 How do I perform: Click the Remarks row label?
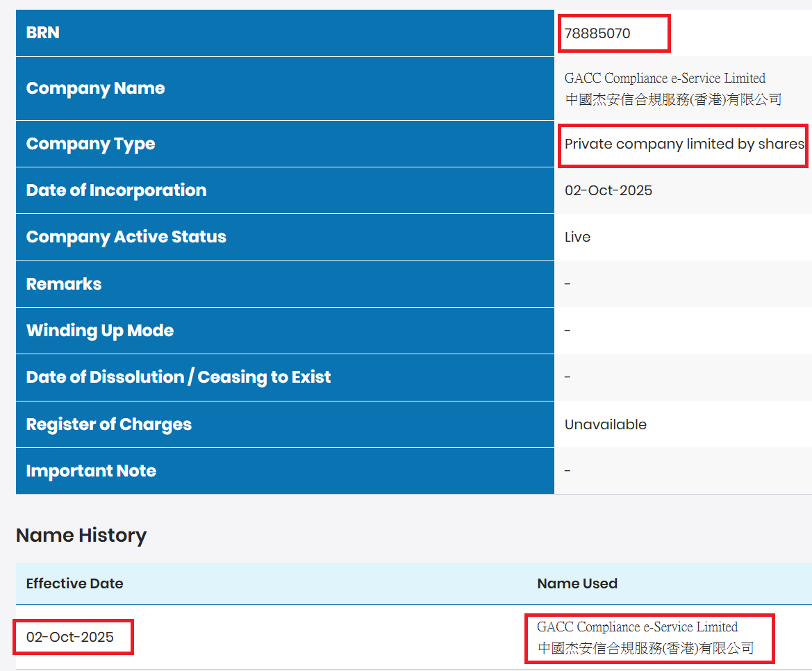(x=63, y=284)
